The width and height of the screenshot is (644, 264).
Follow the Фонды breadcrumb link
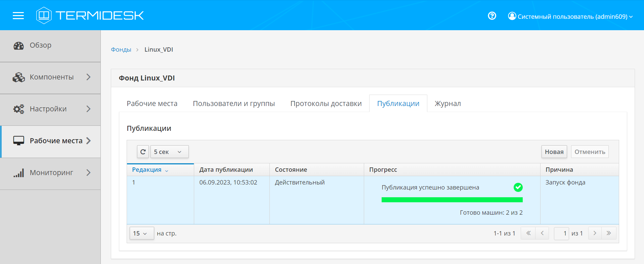(x=121, y=50)
